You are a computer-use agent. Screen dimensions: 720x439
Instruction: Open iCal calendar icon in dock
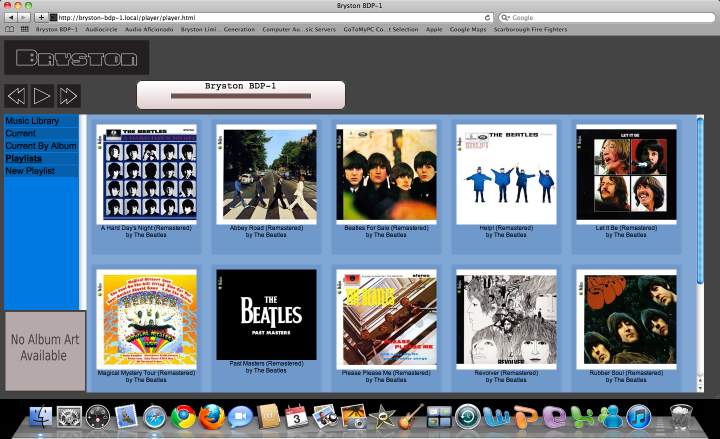(x=296, y=416)
